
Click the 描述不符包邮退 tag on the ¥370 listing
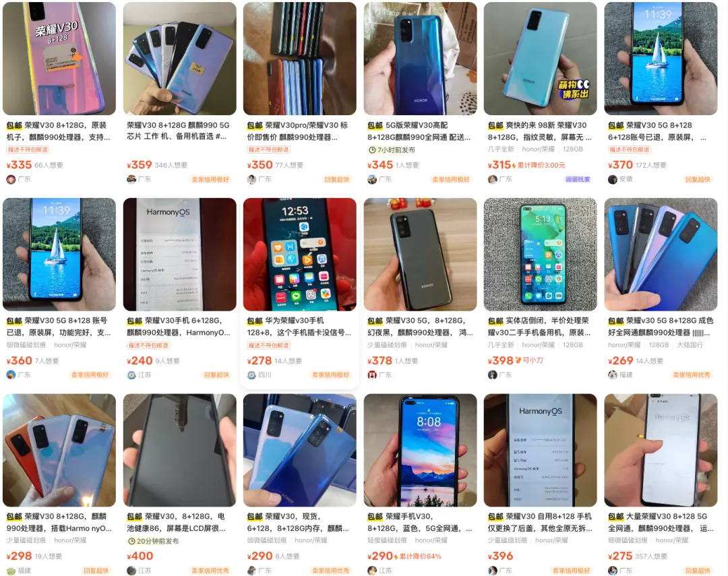(x=629, y=150)
